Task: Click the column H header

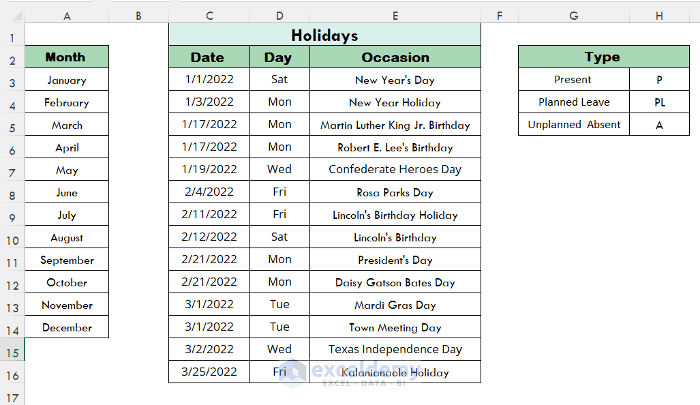Action: pyautogui.click(x=660, y=15)
